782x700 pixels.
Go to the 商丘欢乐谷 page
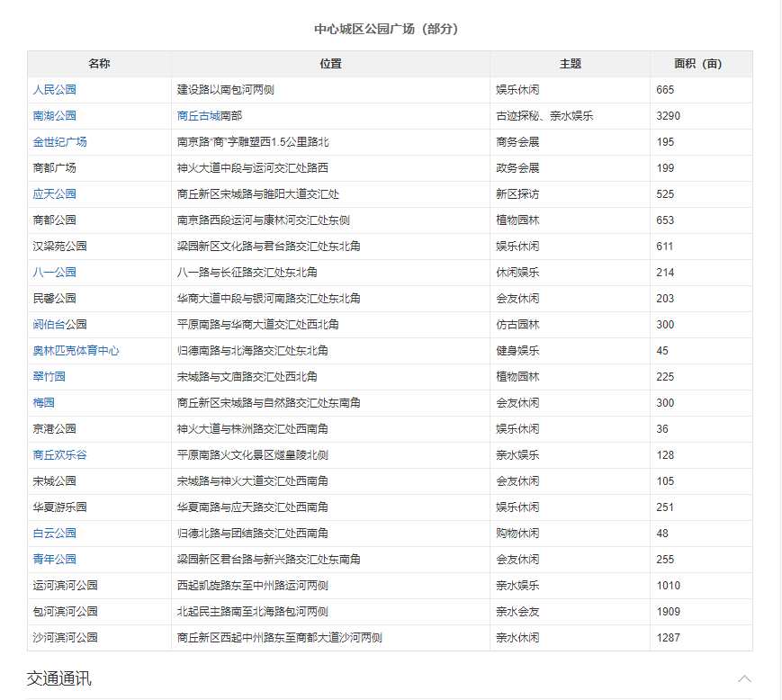point(60,455)
